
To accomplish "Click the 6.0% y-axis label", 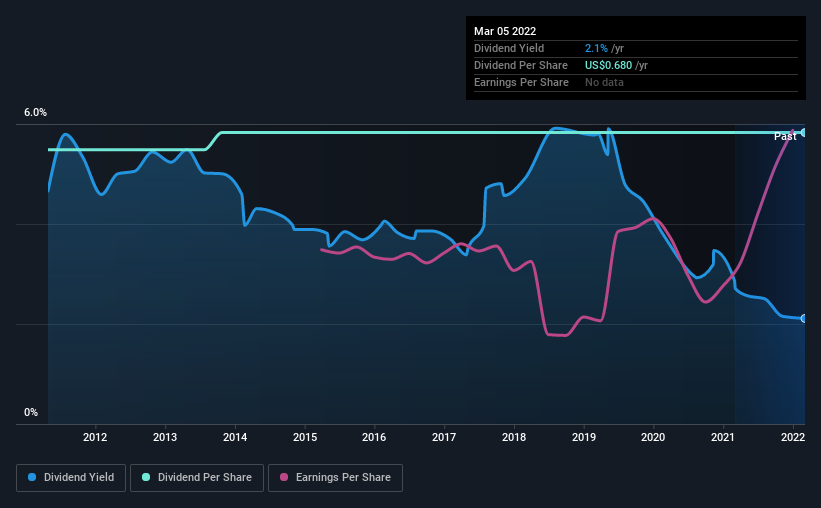I will 35,113.
